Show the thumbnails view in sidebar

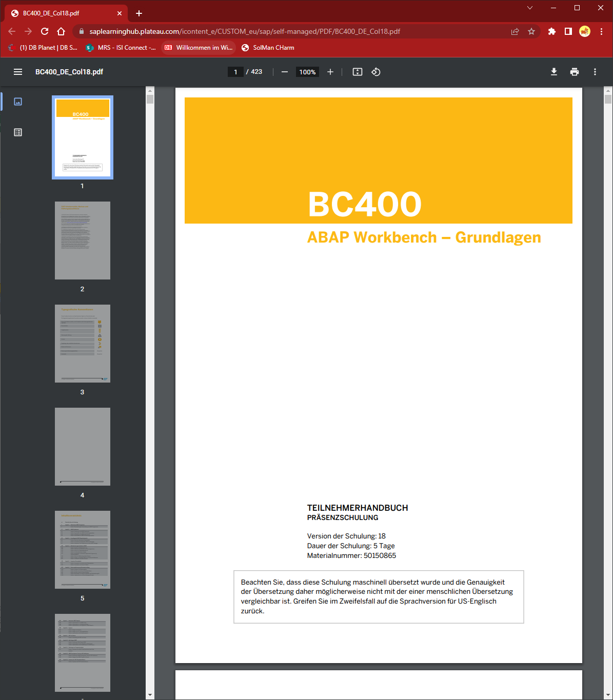tap(18, 102)
